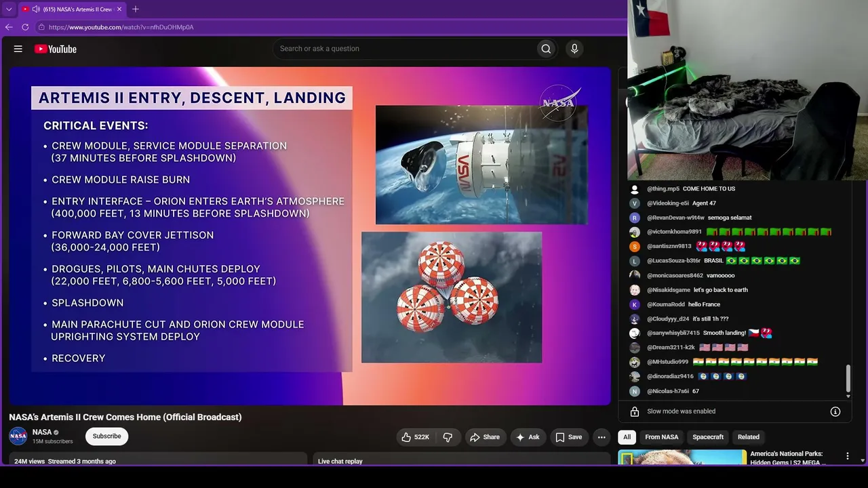
Task: Open the America's National Parks video thumbnail
Action: (682, 457)
